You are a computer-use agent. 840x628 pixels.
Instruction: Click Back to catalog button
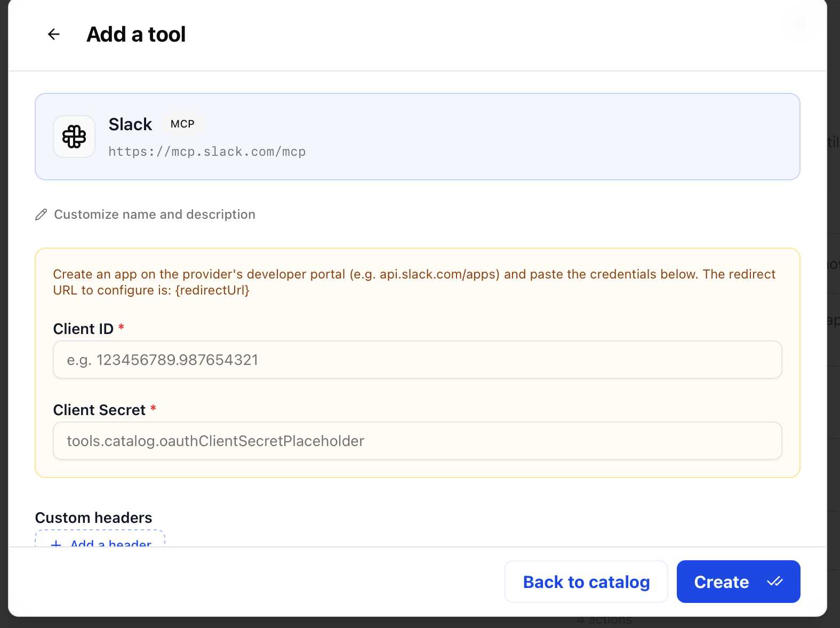(586, 582)
